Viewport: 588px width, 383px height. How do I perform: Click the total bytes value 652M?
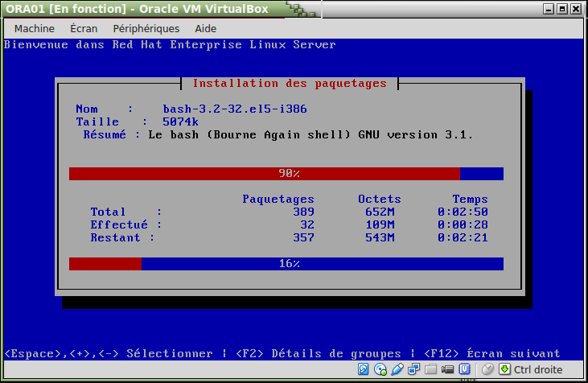(380, 212)
